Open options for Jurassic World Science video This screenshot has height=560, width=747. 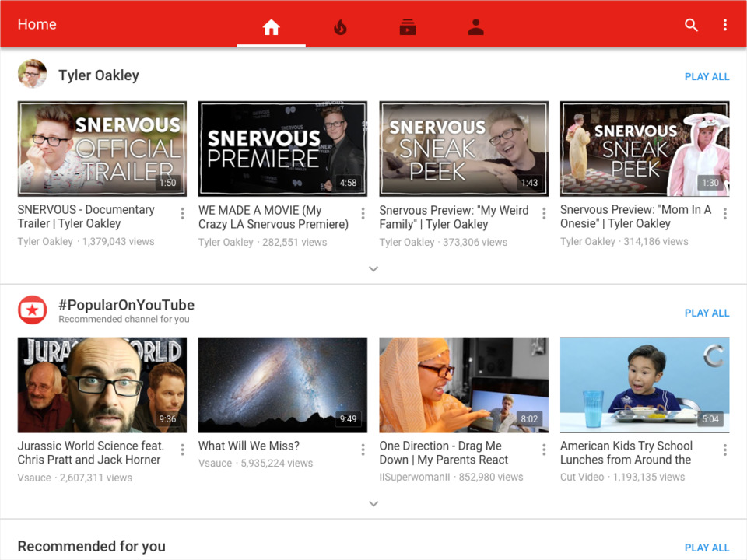coord(182,450)
